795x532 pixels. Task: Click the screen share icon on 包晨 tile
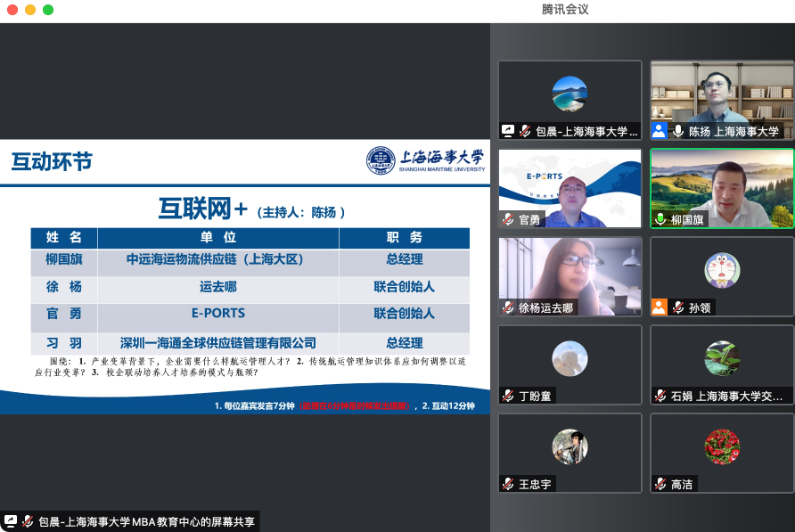point(507,131)
